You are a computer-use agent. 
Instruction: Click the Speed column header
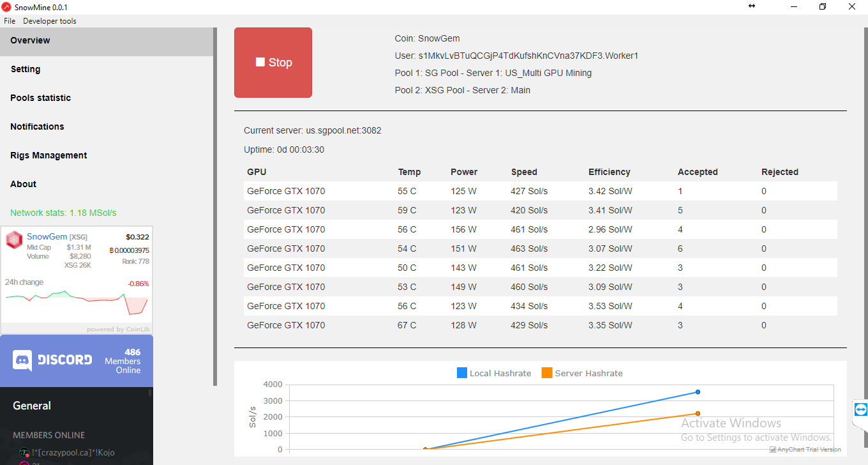click(x=524, y=172)
